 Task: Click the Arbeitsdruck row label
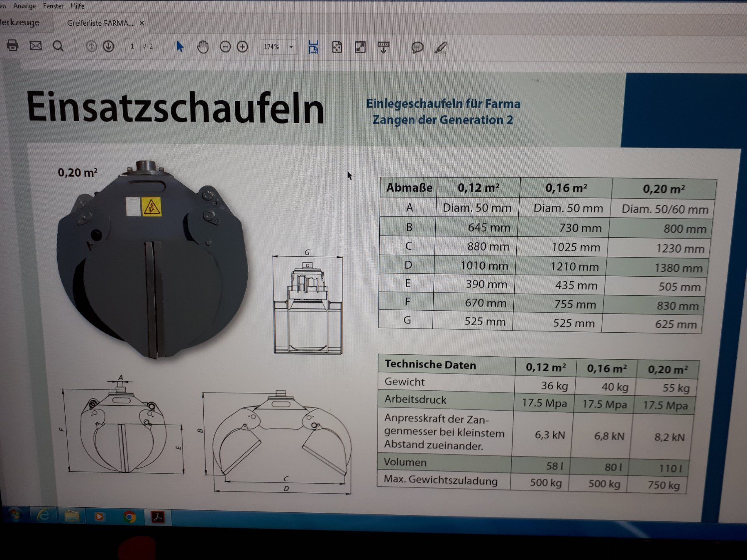tap(415, 399)
